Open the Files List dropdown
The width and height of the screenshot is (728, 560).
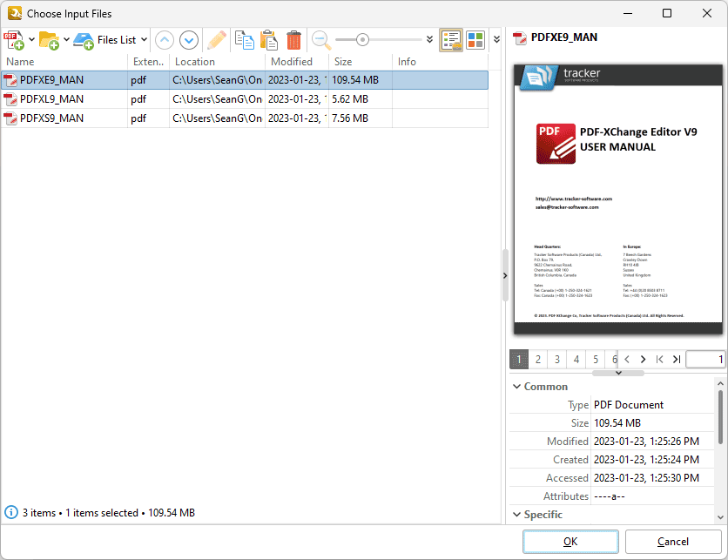(144, 39)
